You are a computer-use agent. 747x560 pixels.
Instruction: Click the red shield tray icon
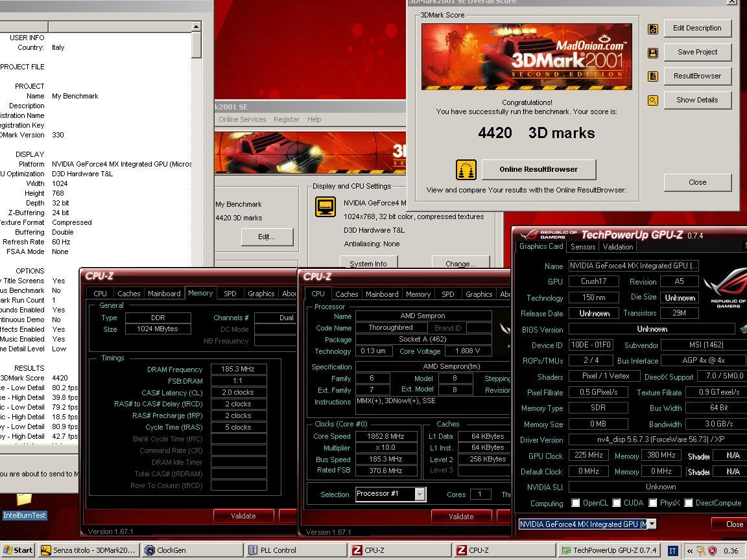[x=712, y=551]
